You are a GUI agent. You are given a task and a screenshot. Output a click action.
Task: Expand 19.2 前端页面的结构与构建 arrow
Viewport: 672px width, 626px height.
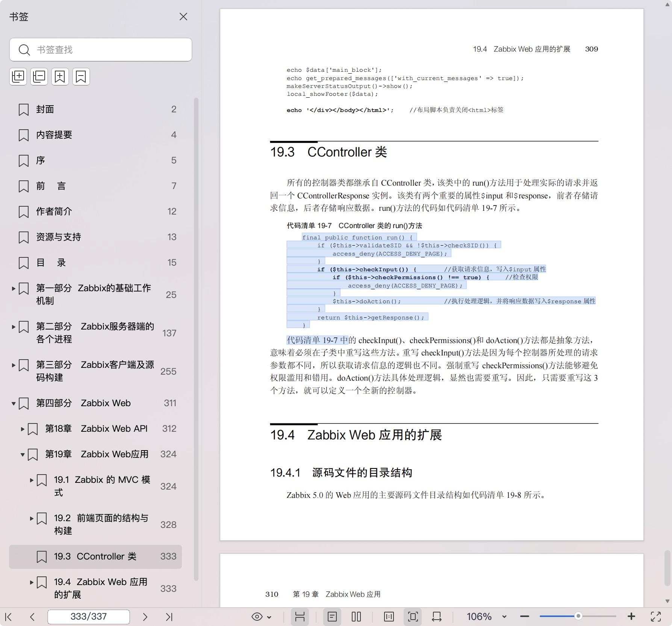32,519
